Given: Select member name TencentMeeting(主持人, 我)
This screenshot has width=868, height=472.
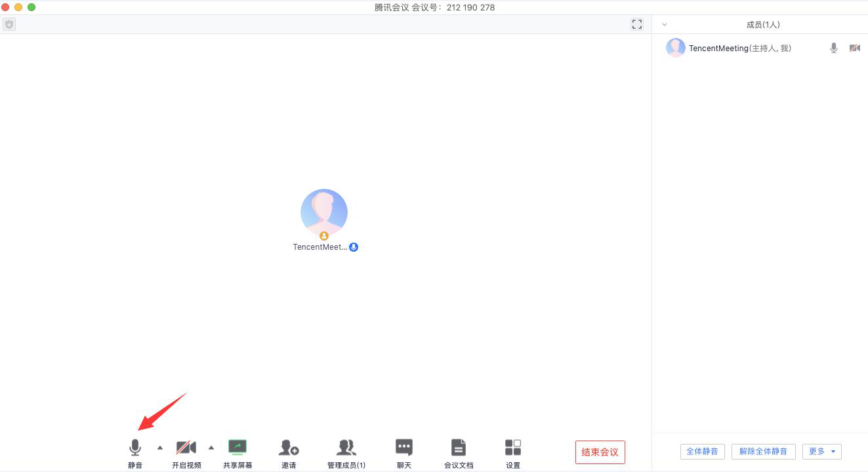Looking at the screenshot, I should pyautogui.click(x=740, y=49).
